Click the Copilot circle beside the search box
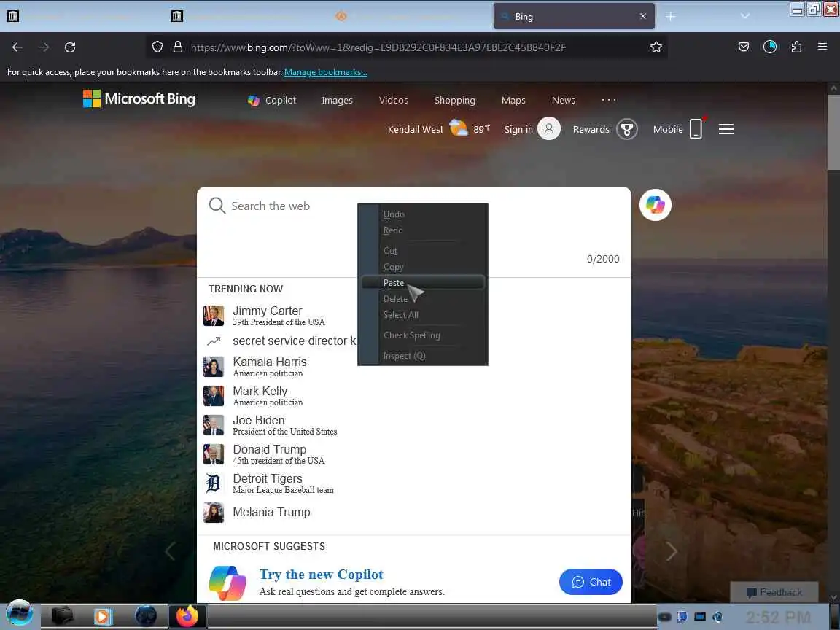The image size is (840, 630). (656, 205)
